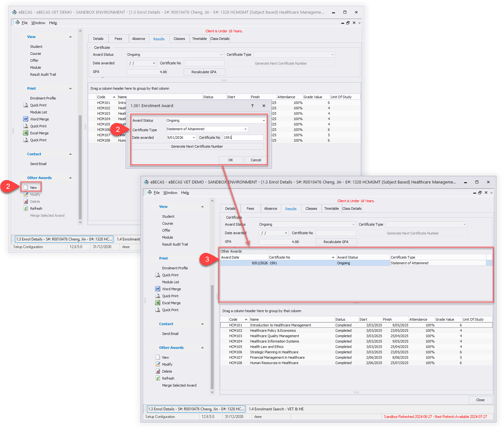
Task: Open the Certificate Type dropdown showing Statement of Attainmnet
Action: coord(245,129)
